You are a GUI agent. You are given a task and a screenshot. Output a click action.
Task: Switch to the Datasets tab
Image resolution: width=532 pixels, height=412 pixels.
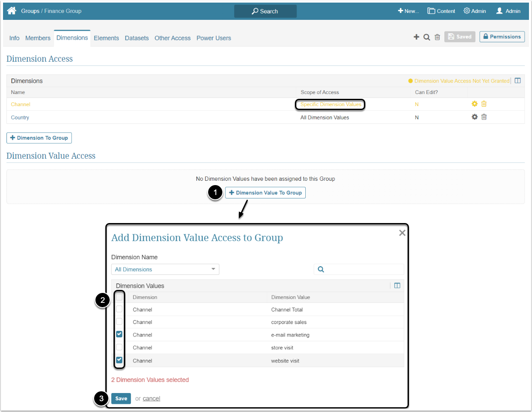(136, 38)
